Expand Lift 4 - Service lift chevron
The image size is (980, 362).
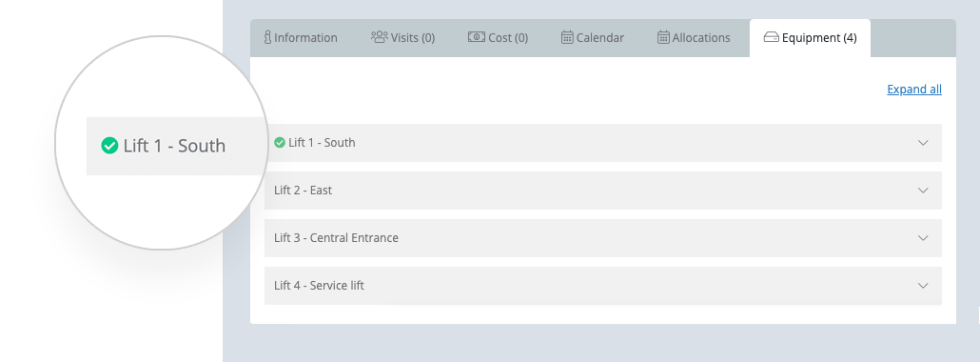pos(923,286)
